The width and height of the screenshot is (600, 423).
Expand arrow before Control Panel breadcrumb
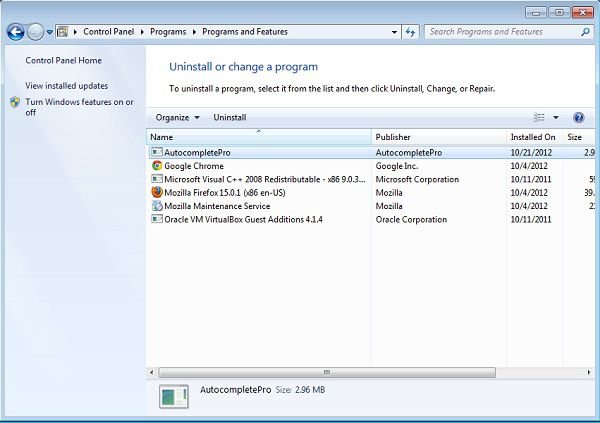coord(75,32)
